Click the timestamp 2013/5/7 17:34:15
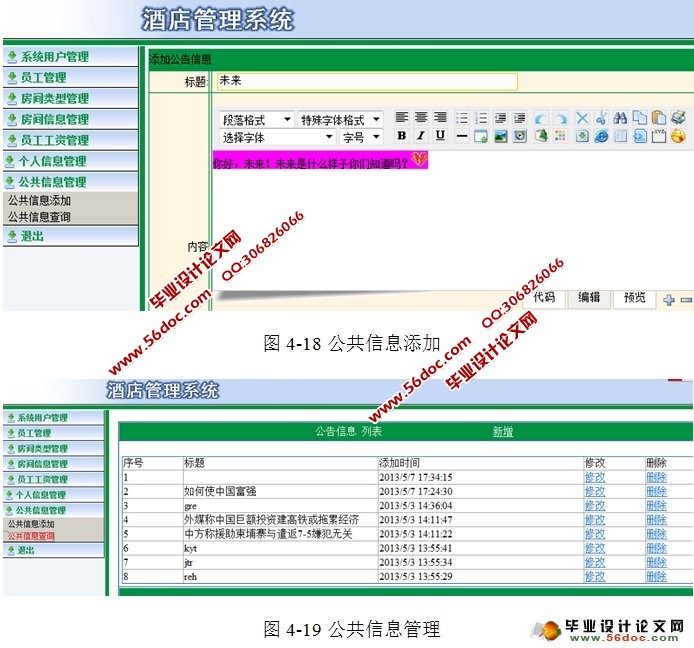694x648 pixels. [x=416, y=477]
